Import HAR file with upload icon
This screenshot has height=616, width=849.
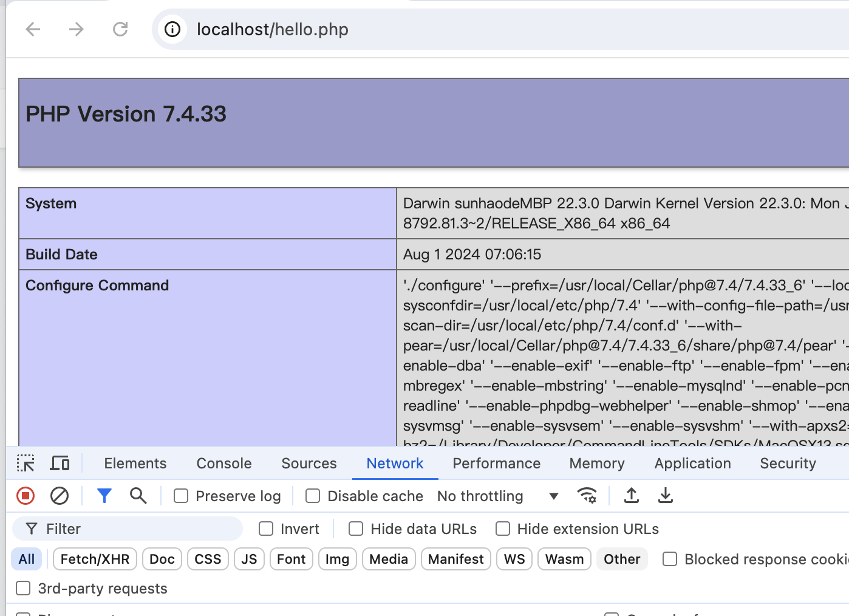click(632, 496)
